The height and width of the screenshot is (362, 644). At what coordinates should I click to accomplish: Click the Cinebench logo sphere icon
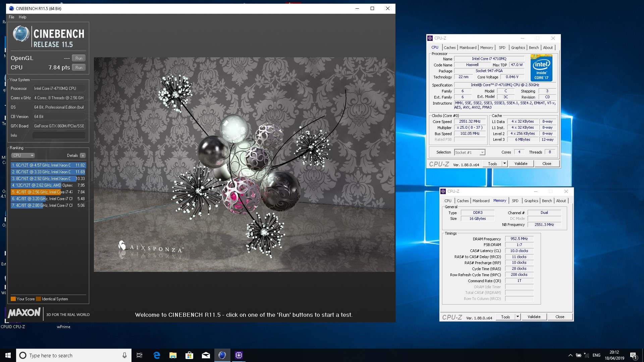(x=21, y=34)
